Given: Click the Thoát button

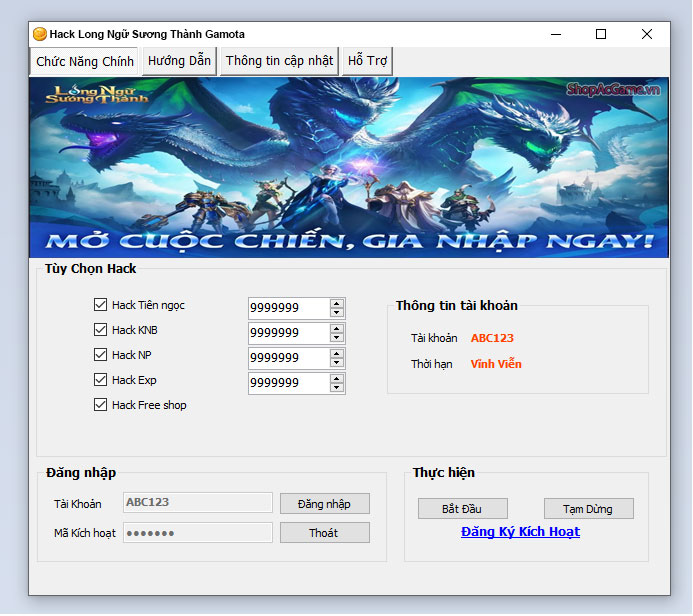Looking at the screenshot, I should point(324,533).
